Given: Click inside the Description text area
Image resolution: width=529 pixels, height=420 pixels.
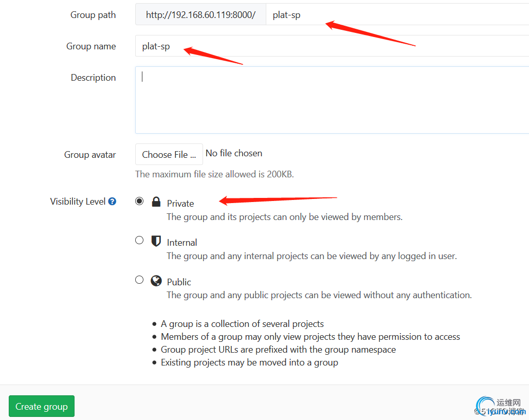Looking at the screenshot, I should tap(329, 100).
